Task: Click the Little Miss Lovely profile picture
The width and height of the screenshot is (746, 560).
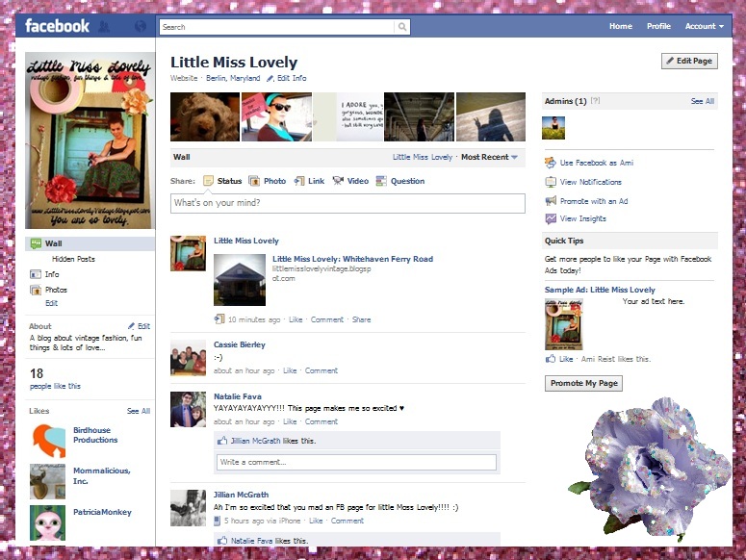Action: coord(90,140)
